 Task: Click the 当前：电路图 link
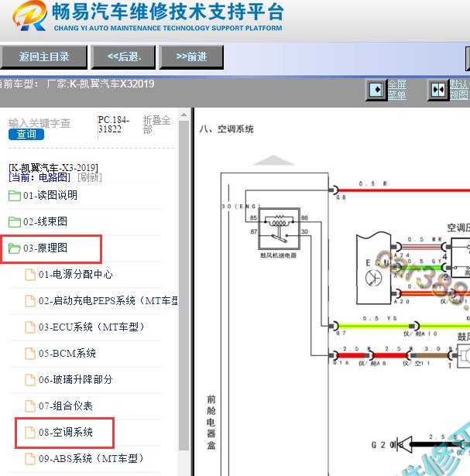tap(39, 177)
